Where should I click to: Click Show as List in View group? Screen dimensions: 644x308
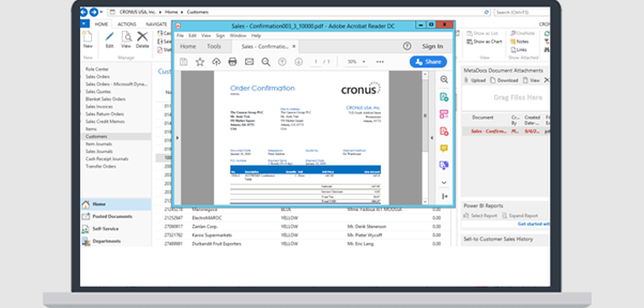(x=482, y=34)
